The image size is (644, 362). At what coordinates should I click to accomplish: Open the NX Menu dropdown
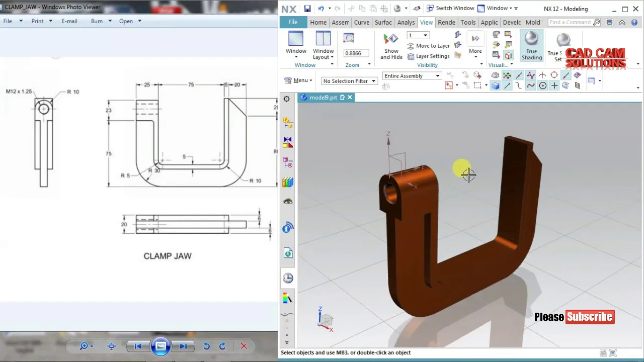point(298,80)
